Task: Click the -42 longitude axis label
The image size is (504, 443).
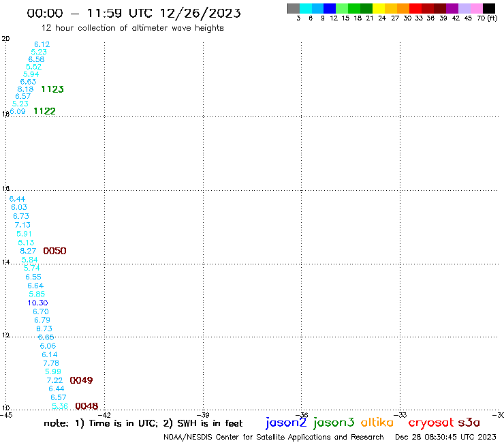Action: tap(104, 415)
